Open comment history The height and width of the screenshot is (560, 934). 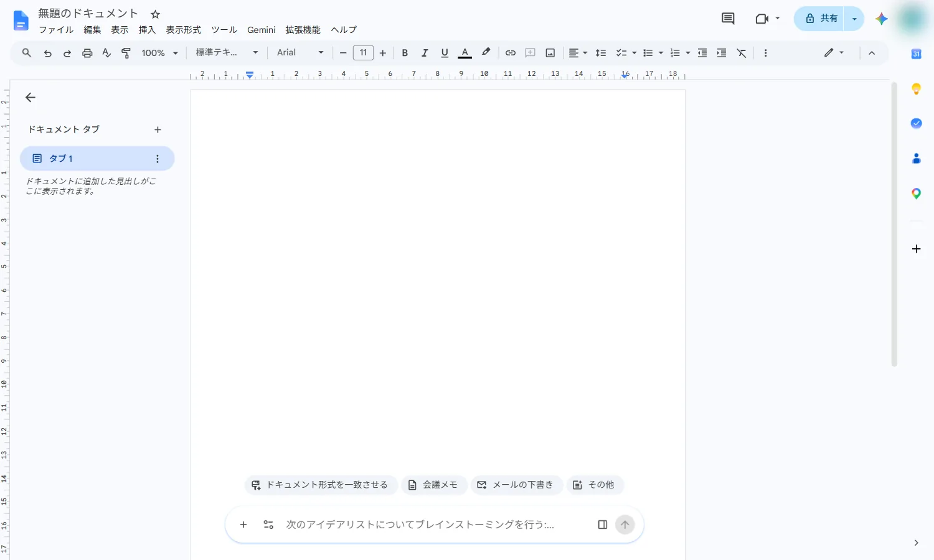(x=728, y=19)
